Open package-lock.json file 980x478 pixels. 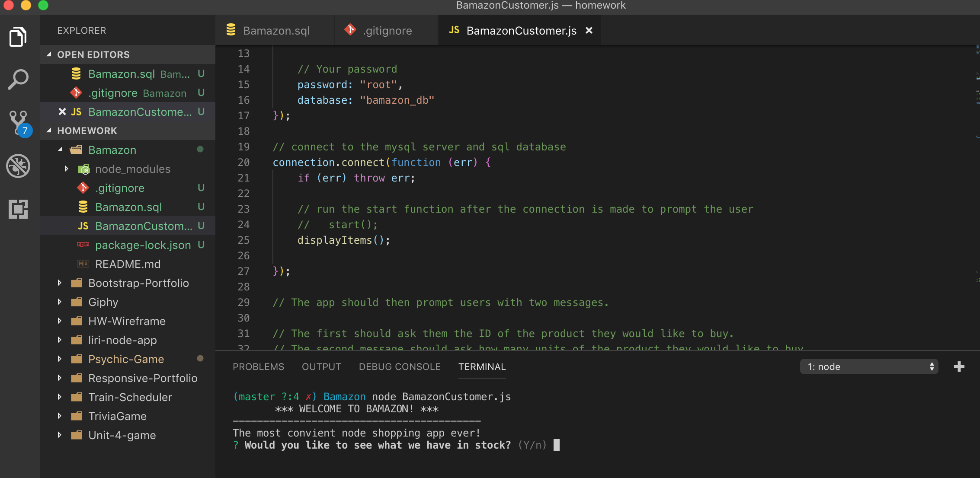(x=143, y=245)
